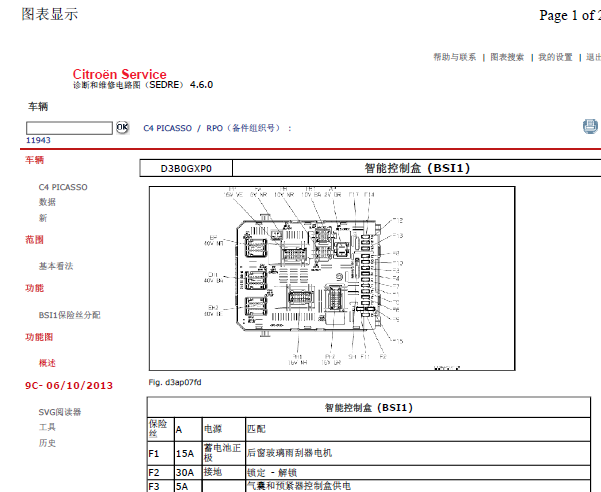
Task: Click the F1 fuse row cell
Action: click(161, 454)
